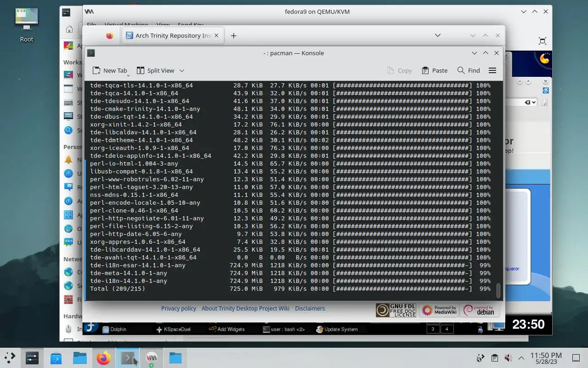The height and width of the screenshot is (368, 588).
Task: Open the Firefox list all tabs chevron
Action: pos(438,35)
